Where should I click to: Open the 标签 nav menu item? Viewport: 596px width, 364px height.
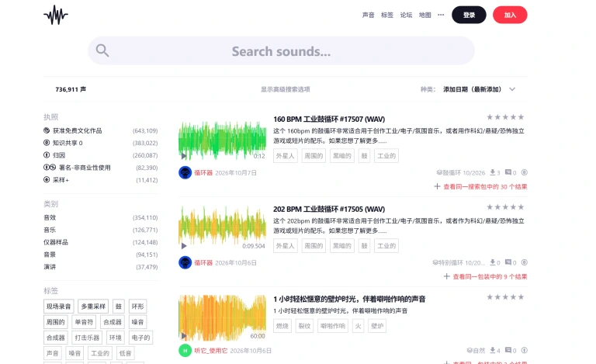click(x=387, y=15)
